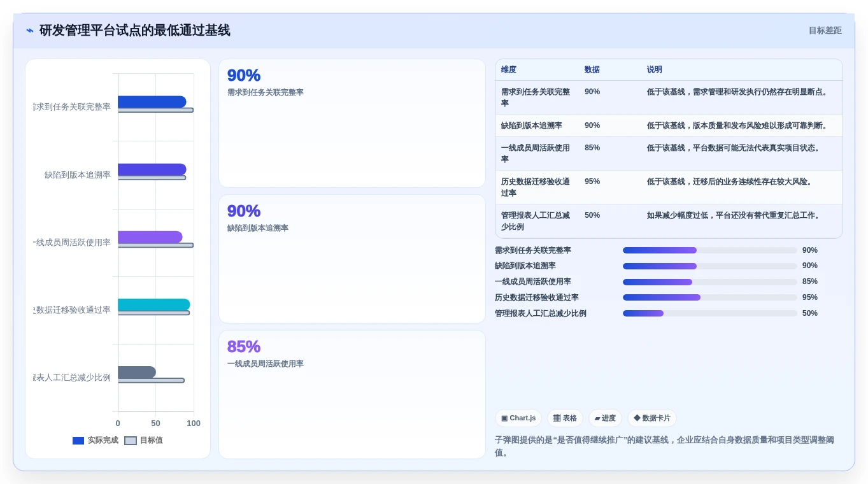This screenshot has height=484, width=868.
Task: Click the blue chart bar 需求到任务关联完整率
Action: coord(152,102)
